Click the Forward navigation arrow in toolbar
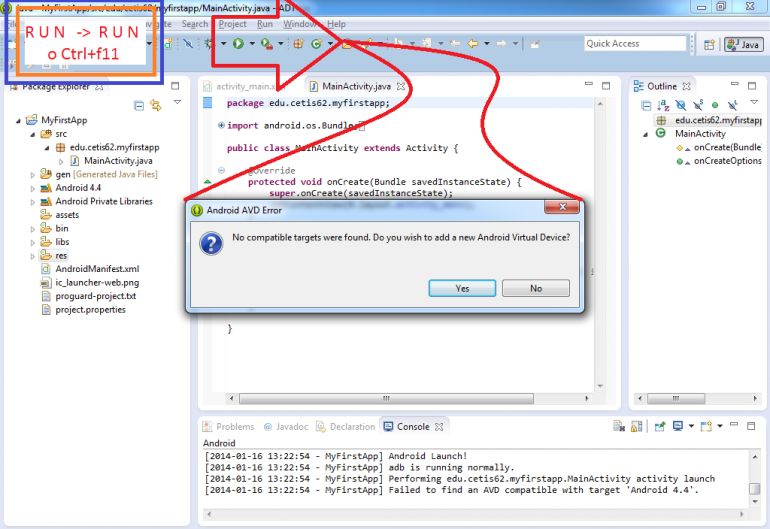Screen dimensions: 770x529 (x=501, y=44)
